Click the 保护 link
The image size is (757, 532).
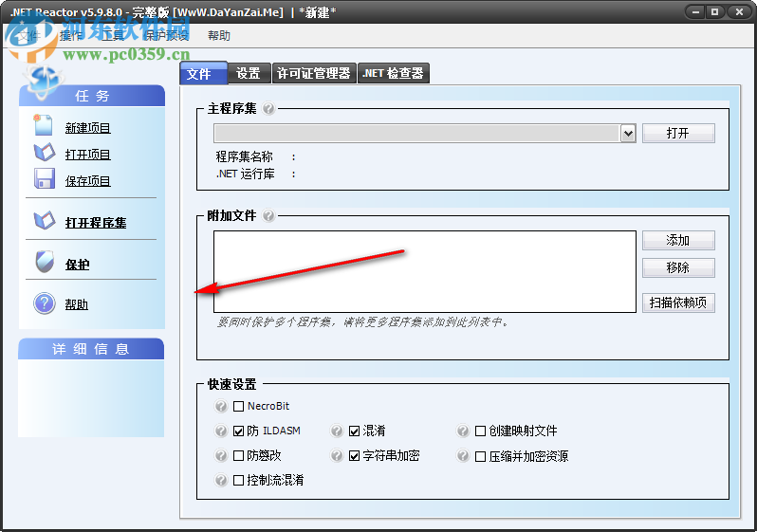(x=77, y=265)
